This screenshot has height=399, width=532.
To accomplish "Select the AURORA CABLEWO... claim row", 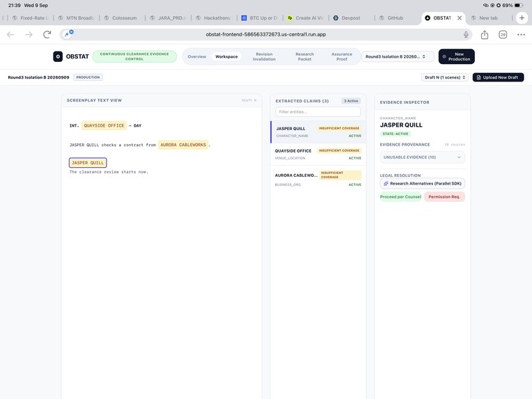I will [318, 179].
